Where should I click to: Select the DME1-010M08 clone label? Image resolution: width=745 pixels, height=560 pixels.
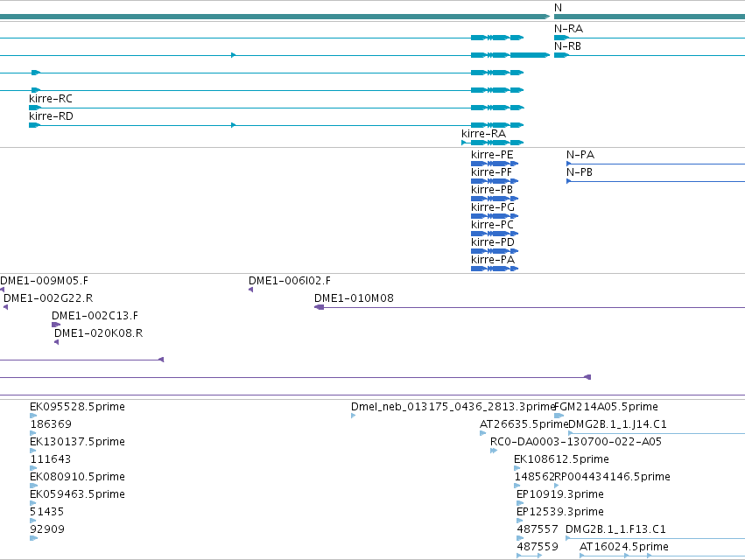[354, 298]
